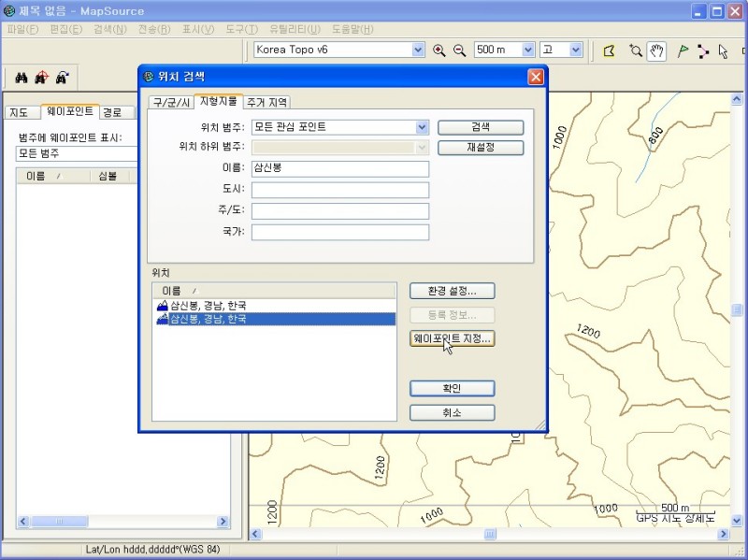Click the zoom in magnifier icon
748x560 pixels.
(x=439, y=50)
